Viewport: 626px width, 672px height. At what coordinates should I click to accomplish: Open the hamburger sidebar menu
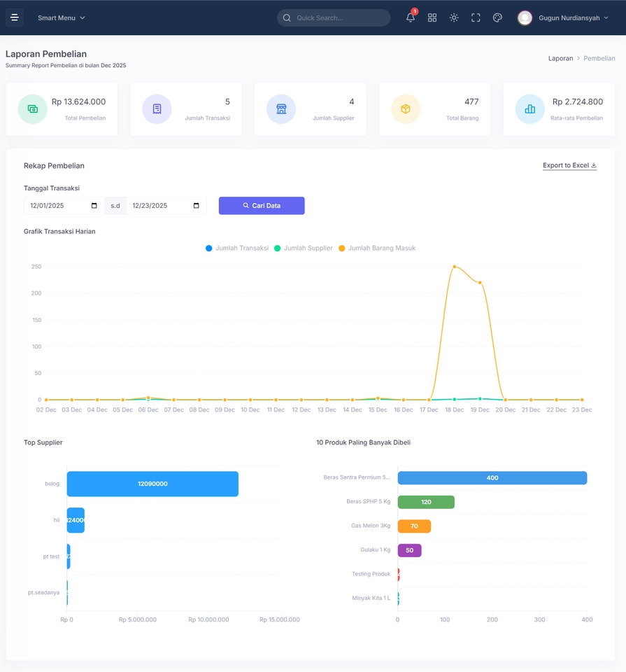(x=15, y=17)
